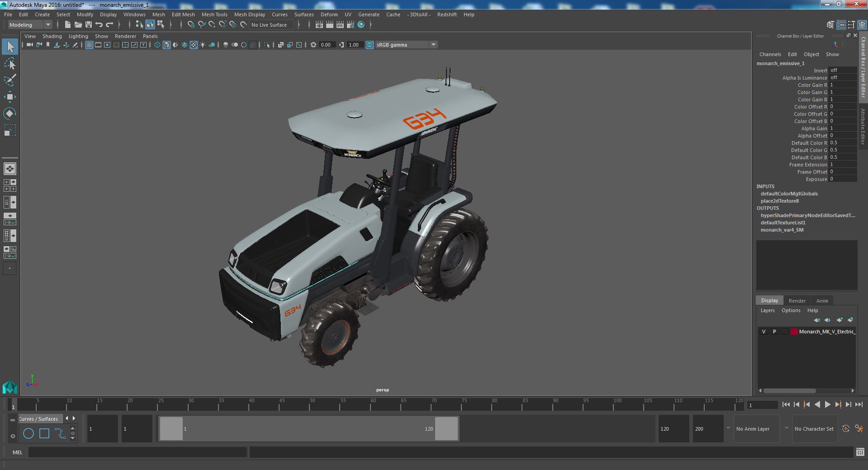Viewport: 868px width, 470px height.
Task: Click the time range slider bar
Action: pos(308,429)
